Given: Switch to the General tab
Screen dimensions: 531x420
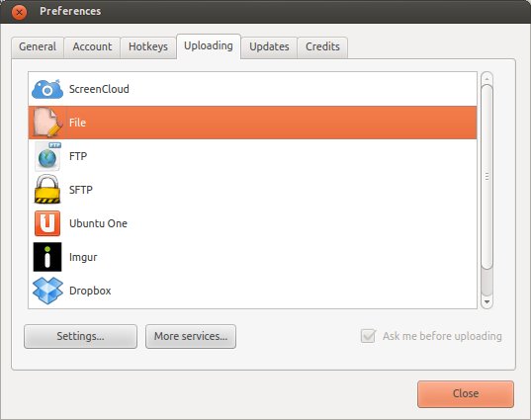Looking at the screenshot, I should click(x=38, y=46).
